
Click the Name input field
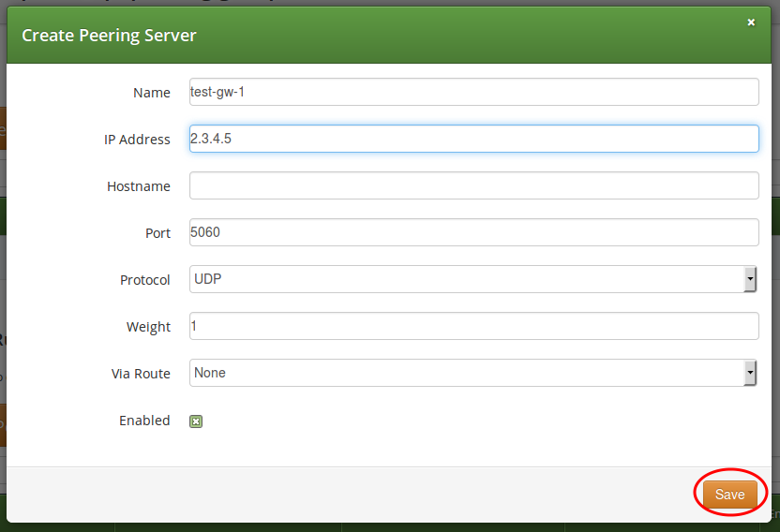473,92
